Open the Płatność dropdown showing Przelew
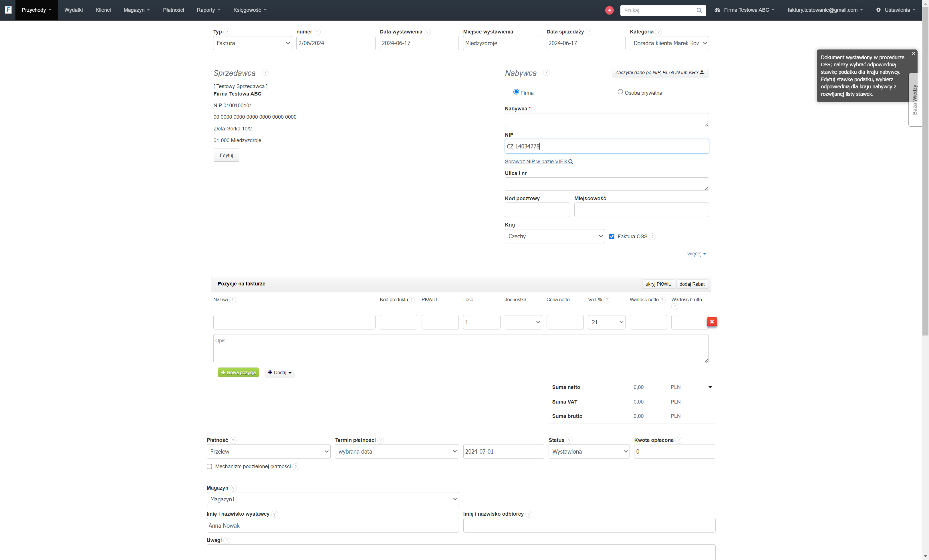Screen dimensions: 929x560 tap(269, 451)
